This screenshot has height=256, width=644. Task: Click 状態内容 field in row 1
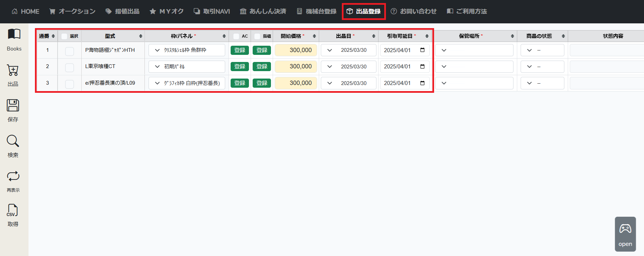607,50
